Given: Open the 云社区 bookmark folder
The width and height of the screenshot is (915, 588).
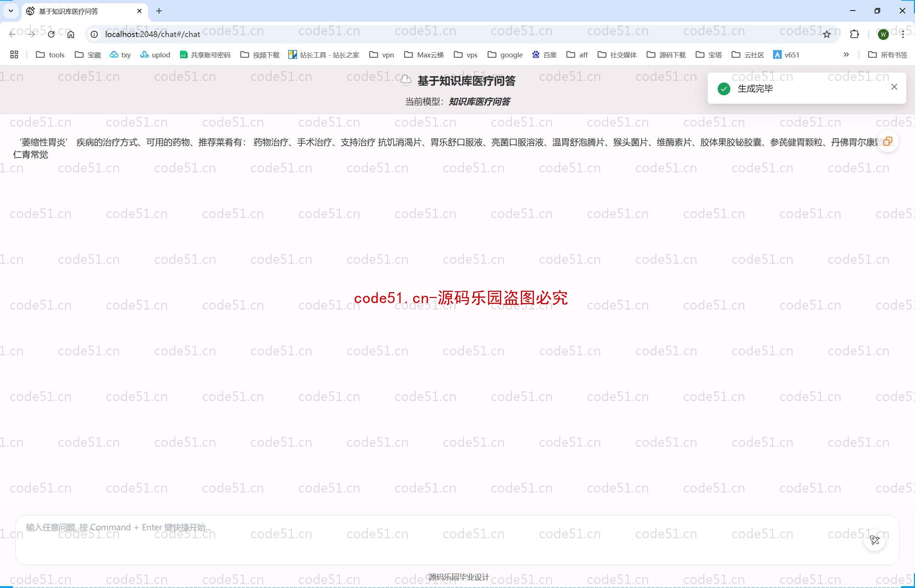Looking at the screenshot, I should pyautogui.click(x=748, y=54).
